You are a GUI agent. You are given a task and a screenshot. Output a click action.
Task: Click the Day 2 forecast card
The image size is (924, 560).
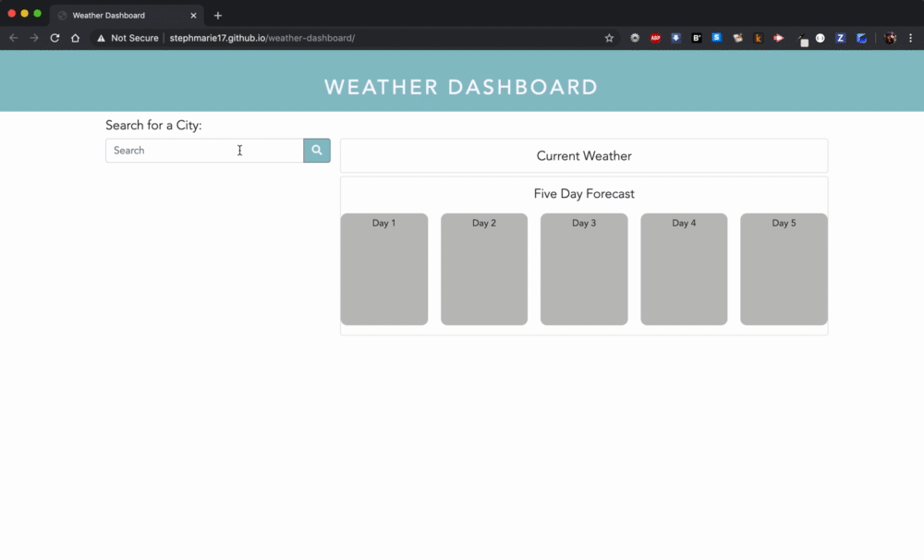pos(484,269)
